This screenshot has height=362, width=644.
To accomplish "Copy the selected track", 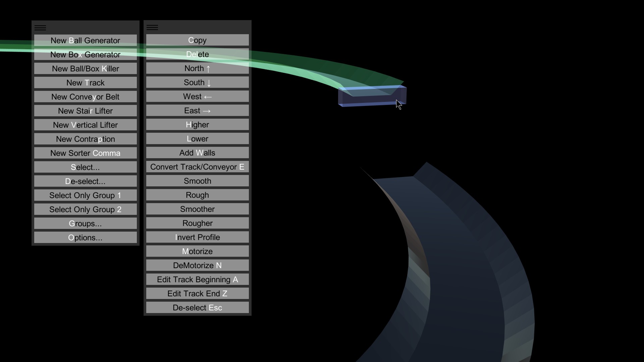I will pos(198,40).
